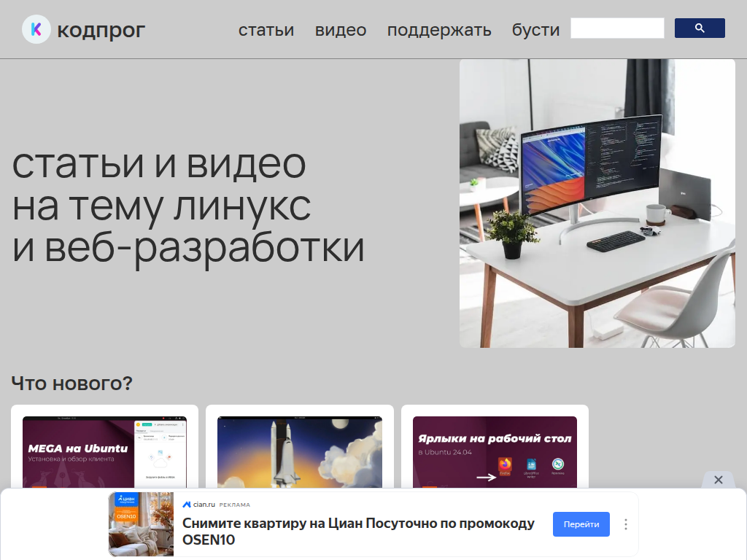Open the three-dot menu on the ad banner
Screen dimensions: 747x560
(x=625, y=524)
